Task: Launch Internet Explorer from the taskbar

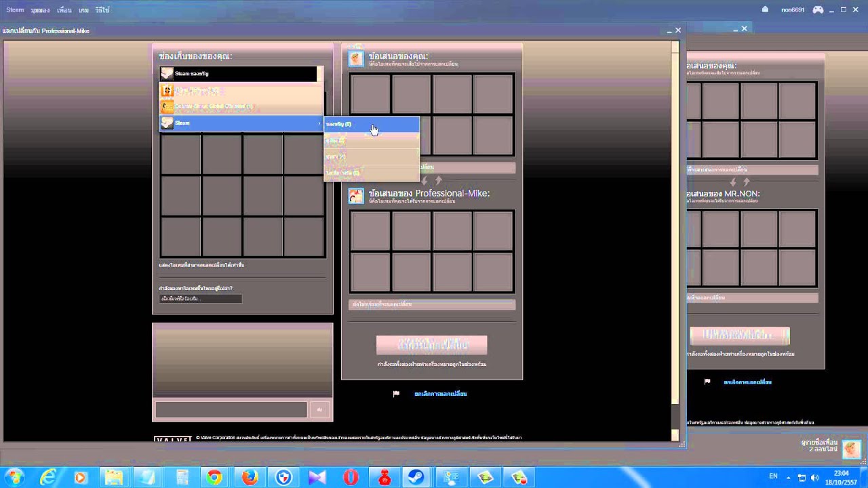Action: pos(47,477)
